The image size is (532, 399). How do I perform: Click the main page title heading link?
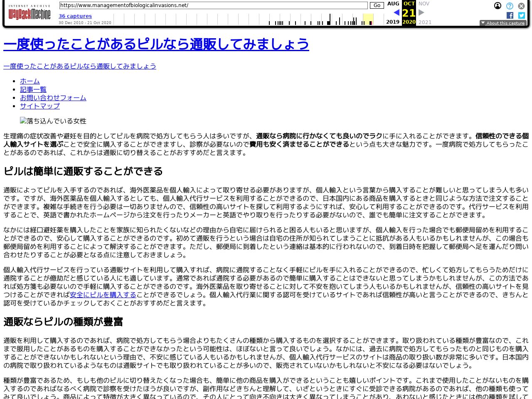pos(156,44)
